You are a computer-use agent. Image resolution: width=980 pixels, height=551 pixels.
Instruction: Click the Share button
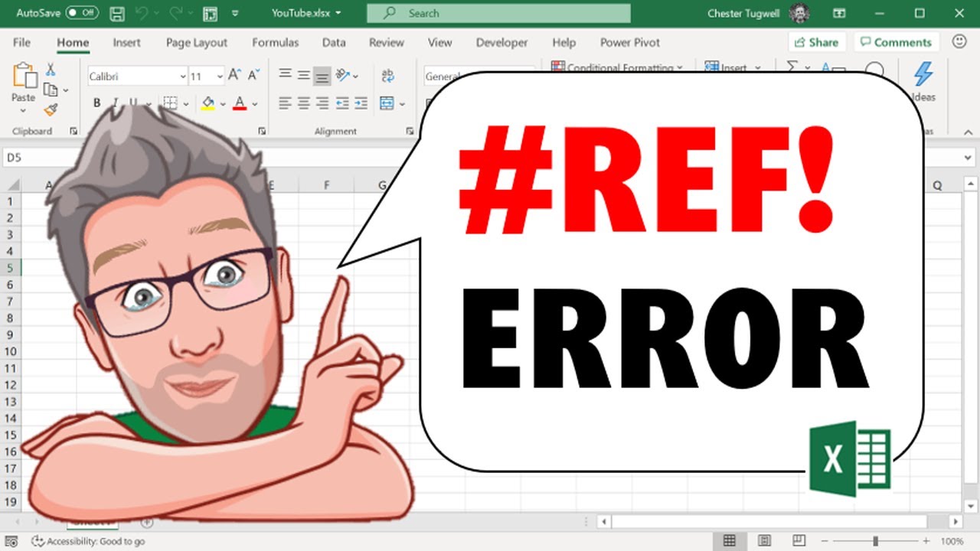[817, 42]
